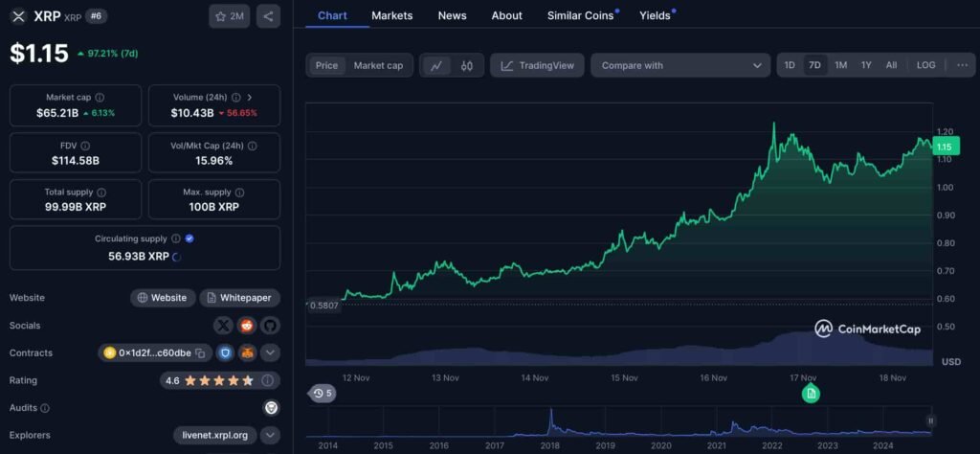The image size is (980, 454).
Task: Open the X (Twitter) social link
Action: tap(223, 326)
